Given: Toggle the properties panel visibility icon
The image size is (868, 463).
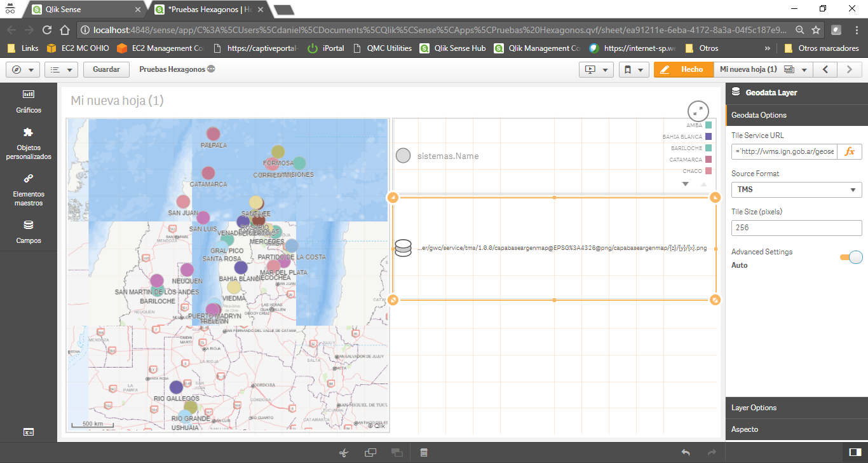Looking at the screenshot, I should tap(855, 452).
